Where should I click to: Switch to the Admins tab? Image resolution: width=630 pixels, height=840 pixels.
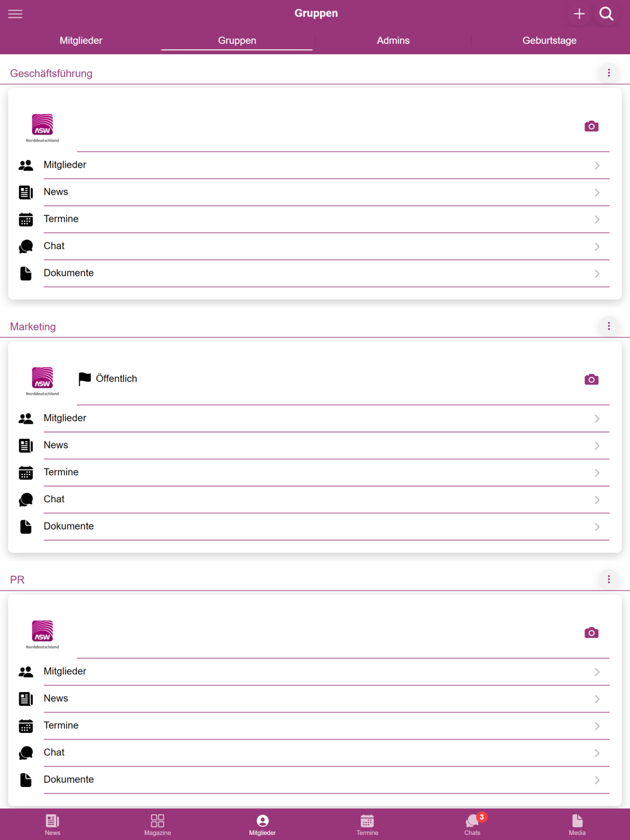pos(393,40)
